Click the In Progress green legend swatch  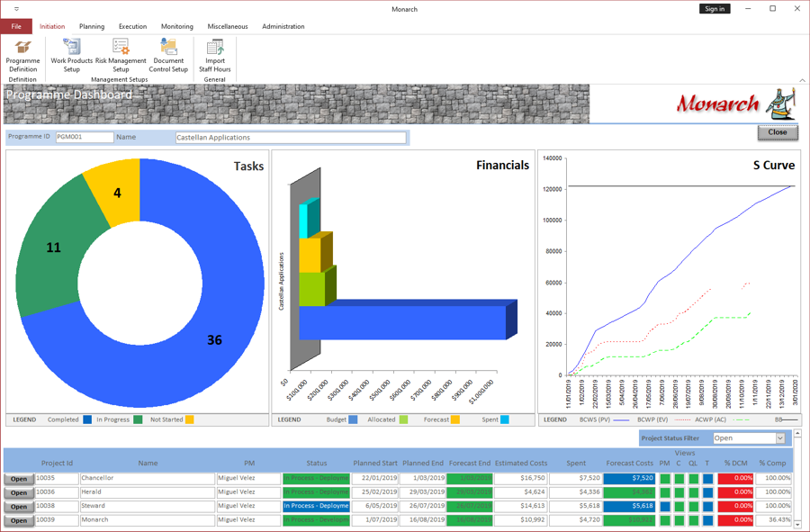[138, 419]
